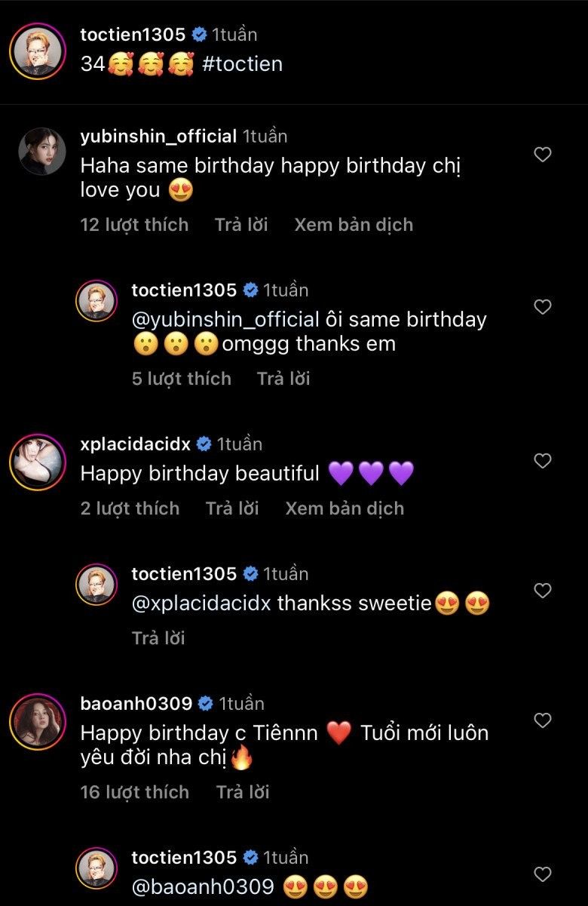Translate xplacidacidx's comment via 'Xem bản dịch'
The height and width of the screenshot is (906, 588).
345,508
